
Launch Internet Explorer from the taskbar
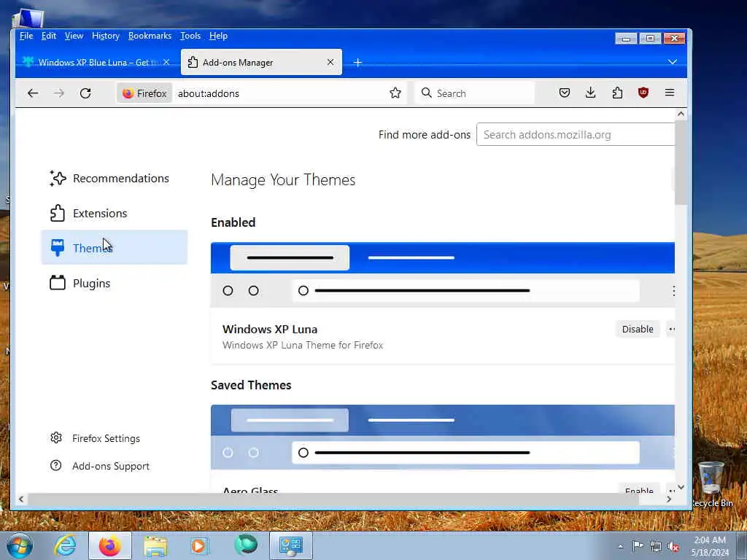coord(65,545)
